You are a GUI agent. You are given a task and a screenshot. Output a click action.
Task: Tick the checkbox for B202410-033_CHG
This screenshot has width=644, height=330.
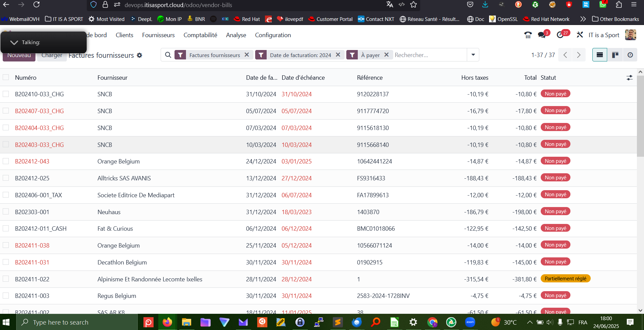click(6, 94)
